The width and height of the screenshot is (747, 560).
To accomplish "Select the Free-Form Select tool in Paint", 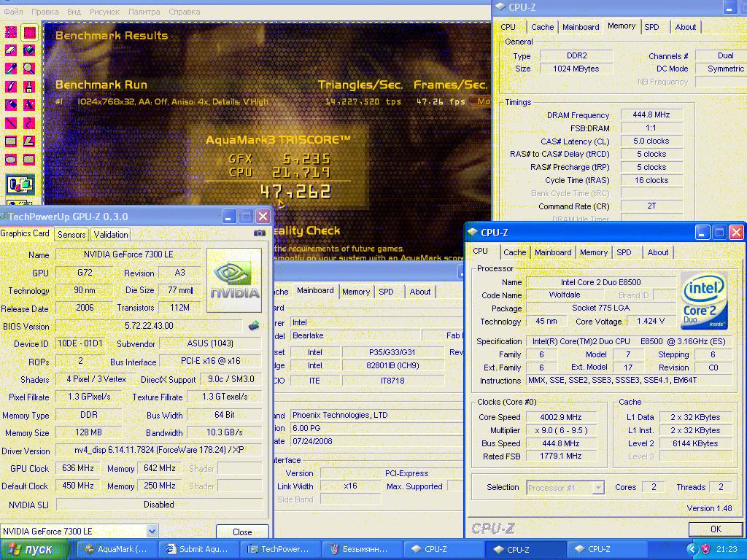I will click(x=10, y=32).
